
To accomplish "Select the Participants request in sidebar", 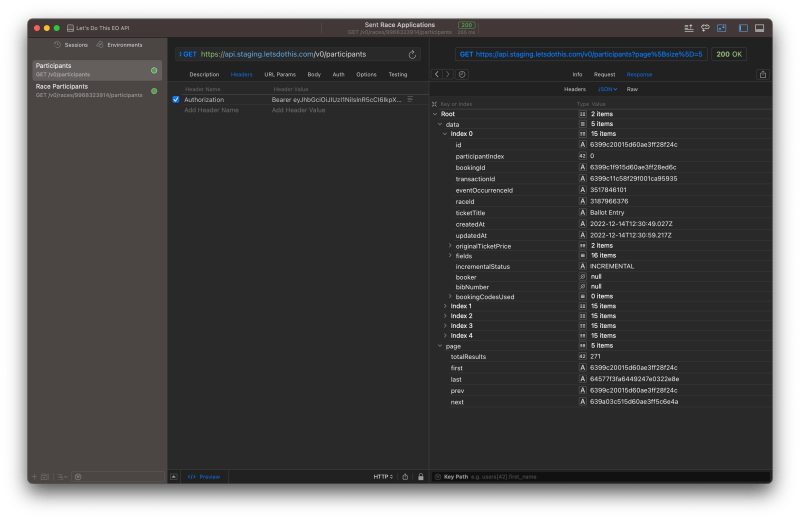I will click(97, 70).
